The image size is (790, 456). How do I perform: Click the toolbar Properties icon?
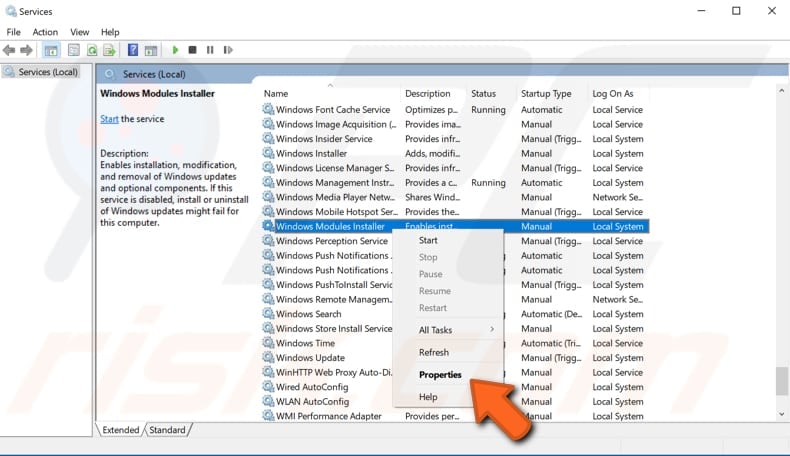(x=74, y=50)
